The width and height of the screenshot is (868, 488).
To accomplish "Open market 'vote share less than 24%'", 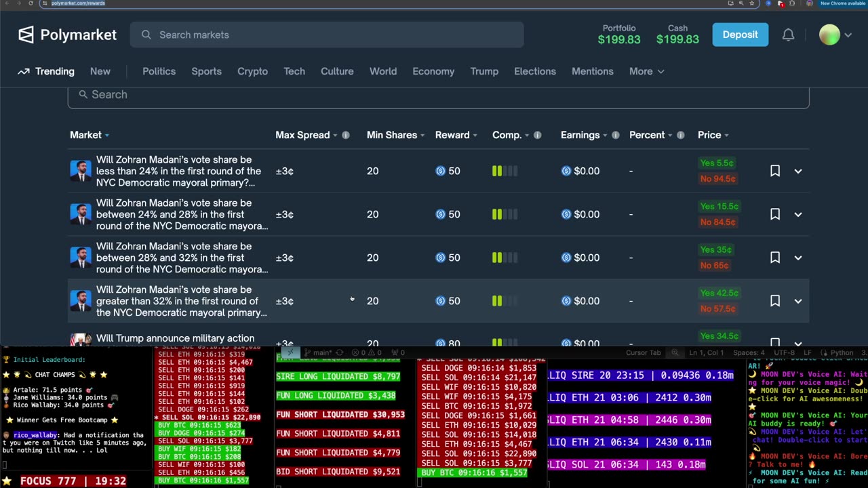I will coord(179,171).
